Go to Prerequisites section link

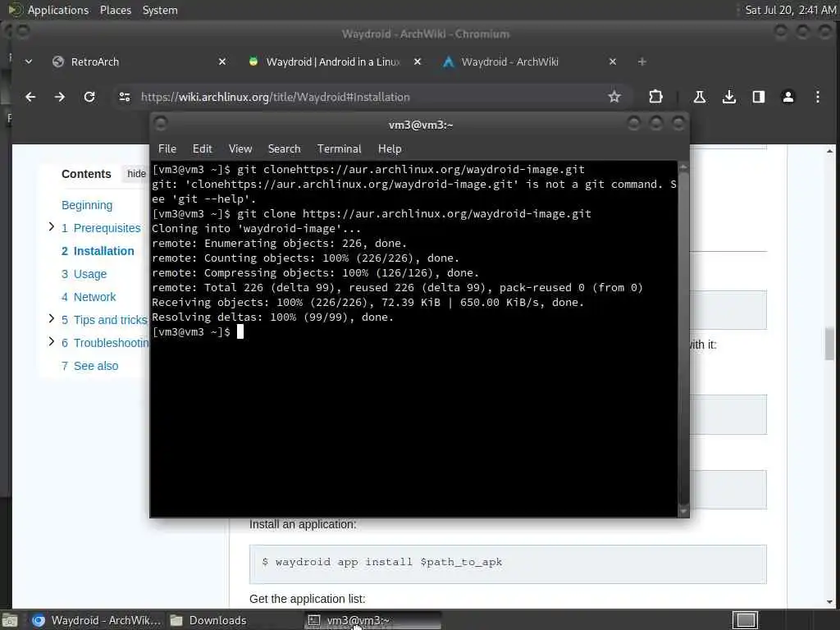[101, 228]
